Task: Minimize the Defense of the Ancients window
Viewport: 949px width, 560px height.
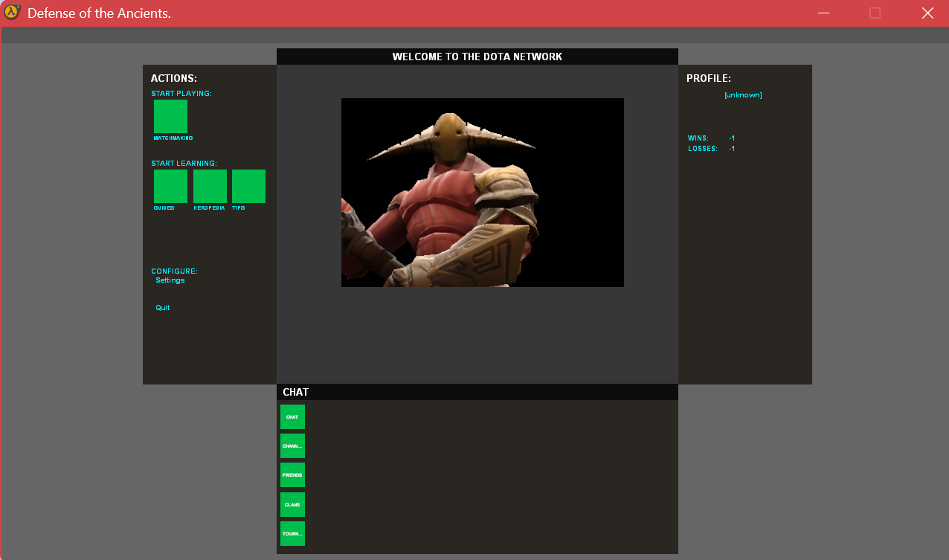Action: [823, 13]
